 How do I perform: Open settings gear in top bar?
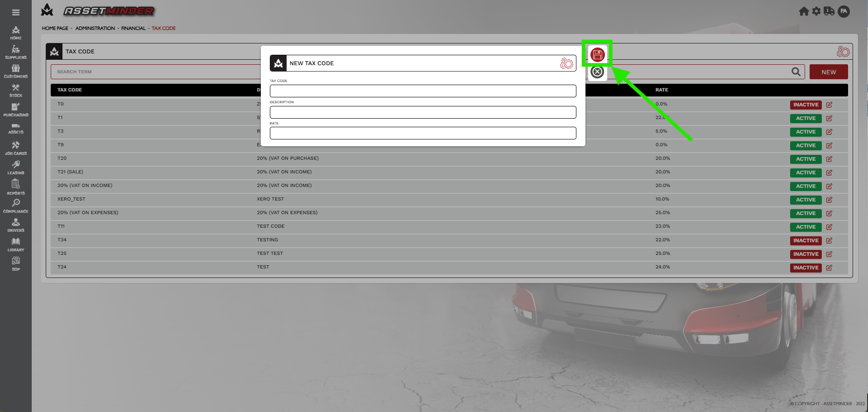pyautogui.click(x=816, y=11)
